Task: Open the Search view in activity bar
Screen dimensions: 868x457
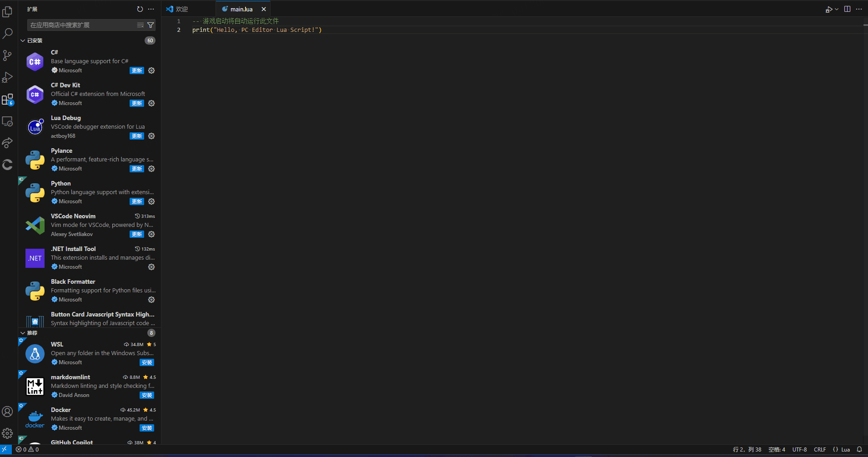Action: [x=8, y=34]
